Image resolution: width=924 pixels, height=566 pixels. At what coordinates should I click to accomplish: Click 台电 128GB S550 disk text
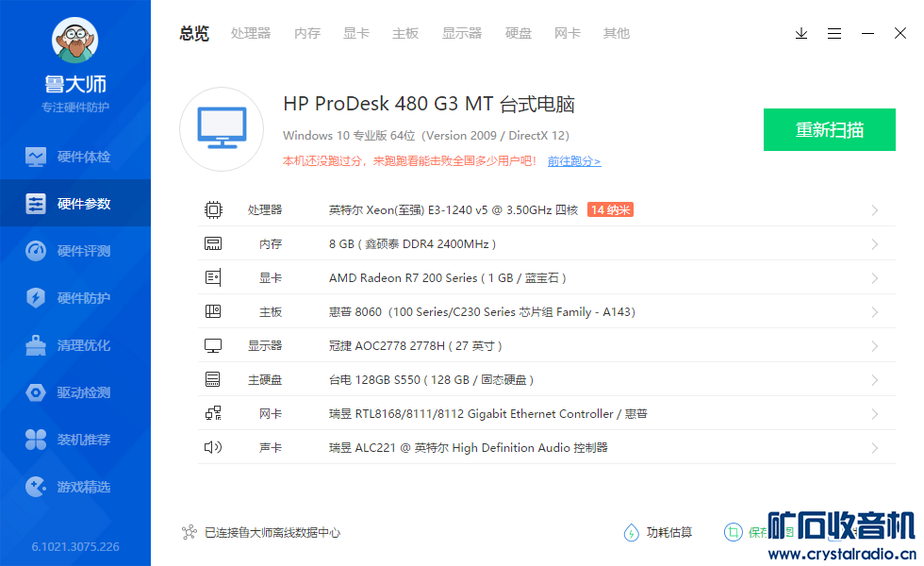point(432,379)
